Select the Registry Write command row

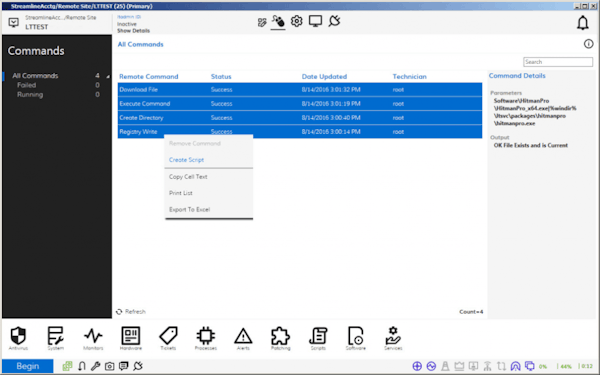coord(300,132)
